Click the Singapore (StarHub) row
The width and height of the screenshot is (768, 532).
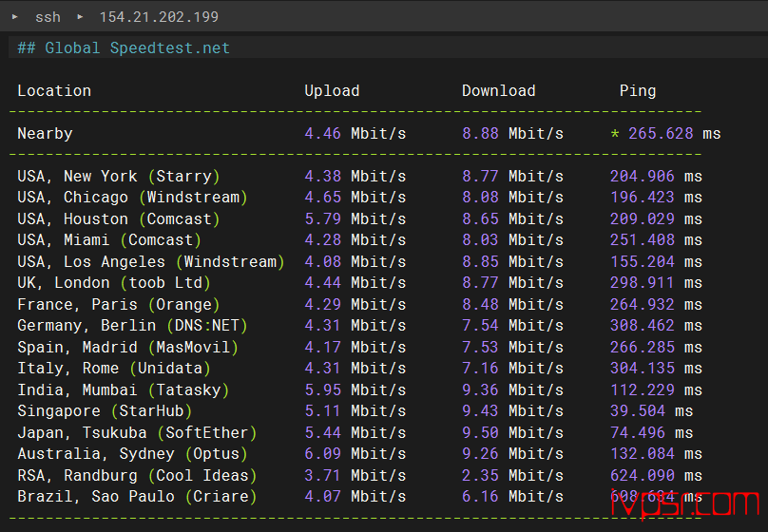point(105,411)
